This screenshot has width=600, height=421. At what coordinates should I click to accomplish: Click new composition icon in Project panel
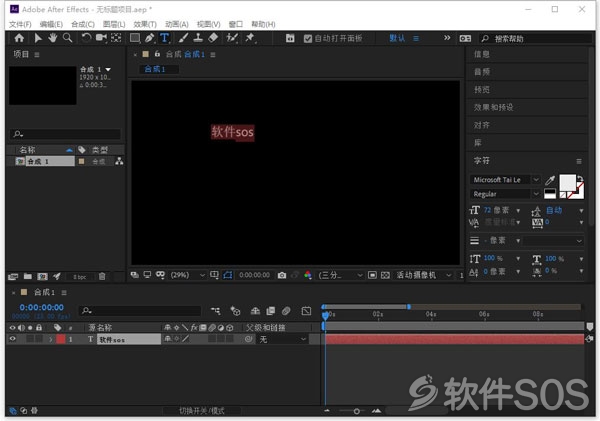pos(42,276)
